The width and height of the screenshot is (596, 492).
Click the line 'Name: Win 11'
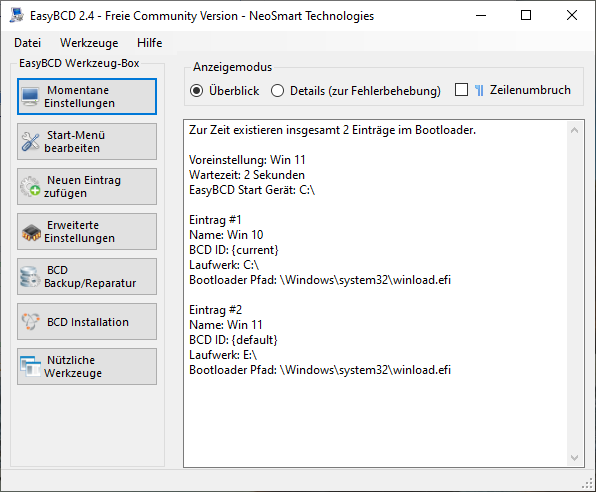226,325
